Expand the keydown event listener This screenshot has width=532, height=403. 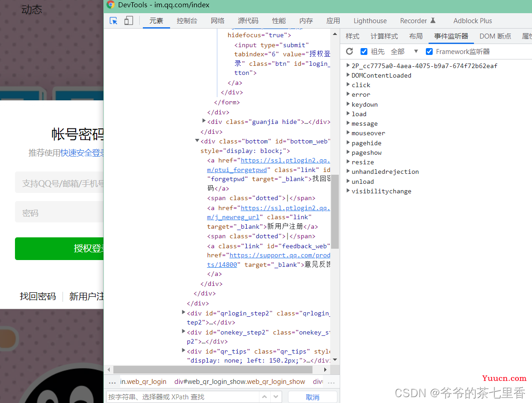point(348,104)
